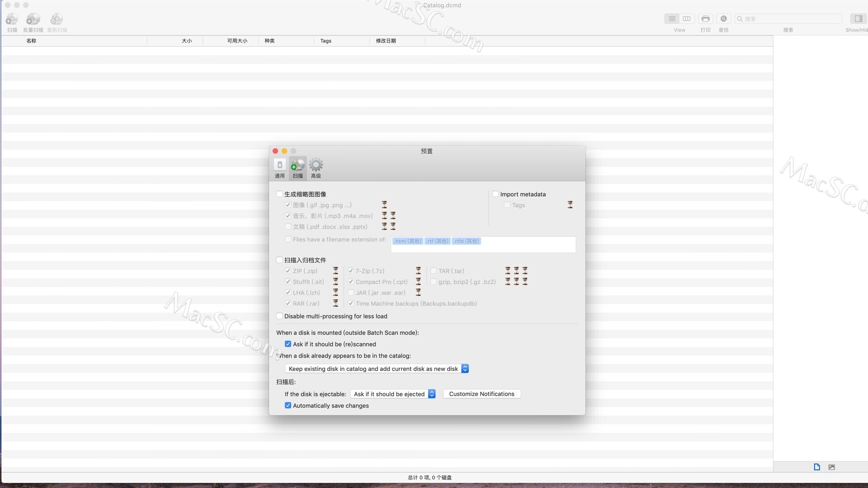Sort by 可用大小 available size column
The height and width of the screenshot is (488, 868).
[x=231, y=41]
